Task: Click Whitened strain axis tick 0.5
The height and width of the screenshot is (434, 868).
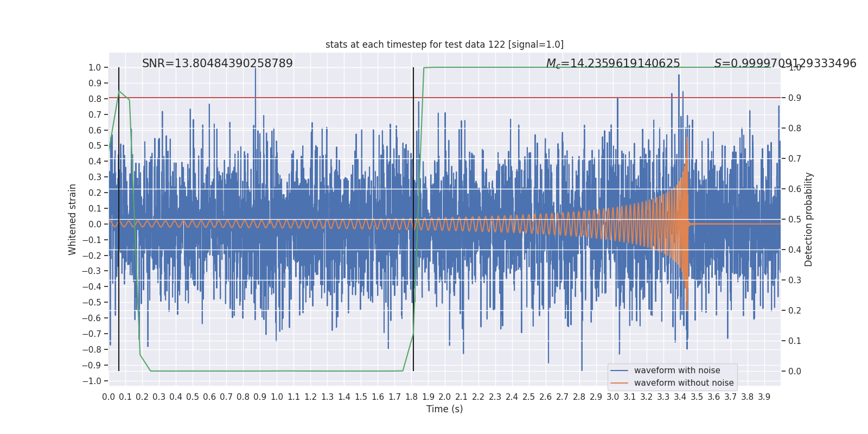Action: point(94,146)
